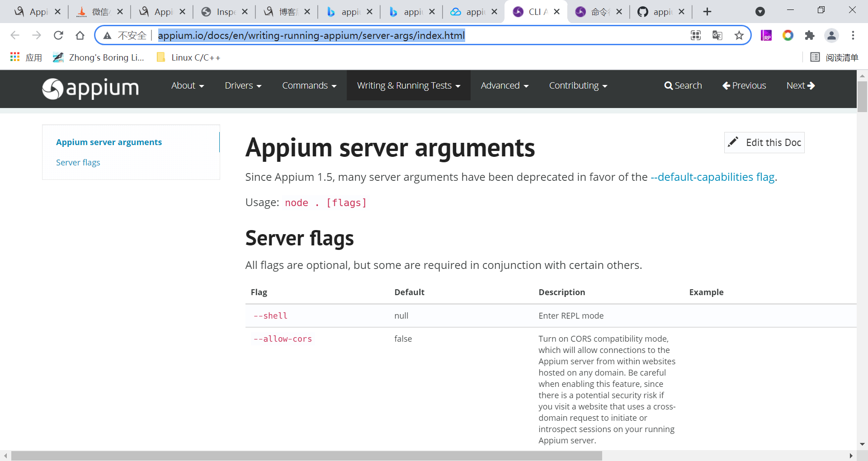Expand Writing & Running Tests menu
This screenshot has height=461, width=868.
409,85
